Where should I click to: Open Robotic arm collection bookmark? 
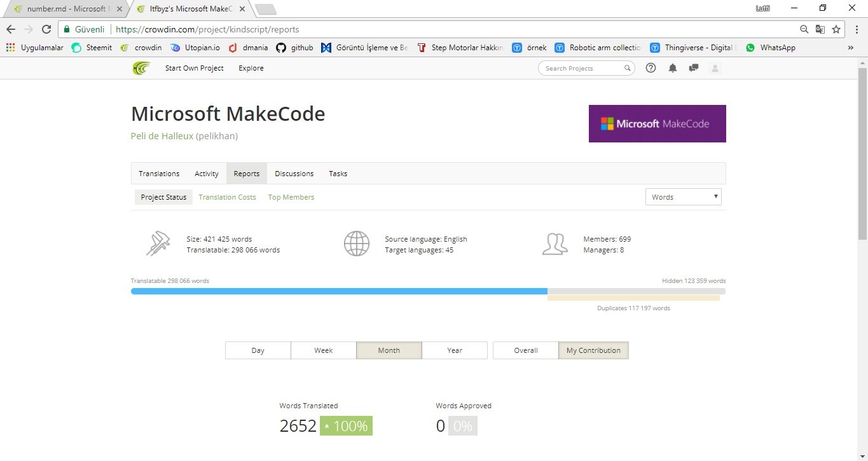(x=598, y=48)
